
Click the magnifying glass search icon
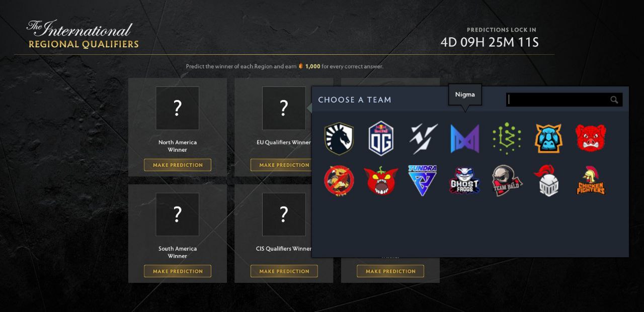click(614, 100)
